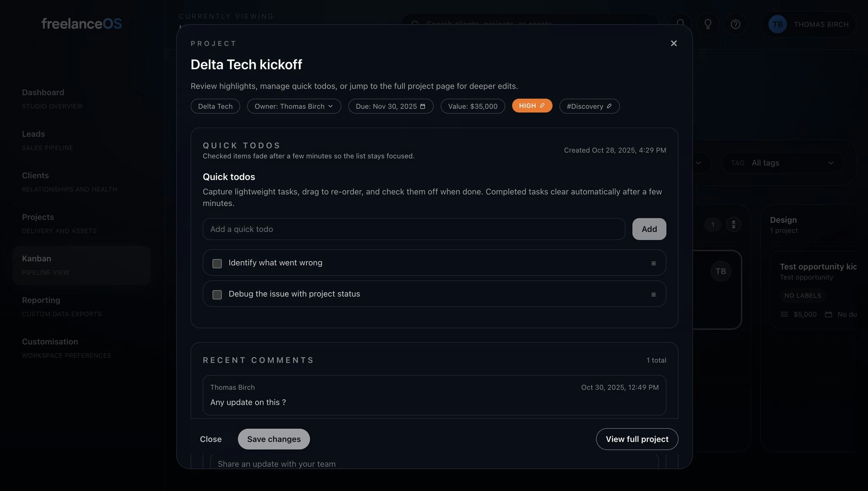Close the Delta Tech kickoff dialog via Close button
Viewport: 868px width, 491px height.
click(x=211, y=439)
